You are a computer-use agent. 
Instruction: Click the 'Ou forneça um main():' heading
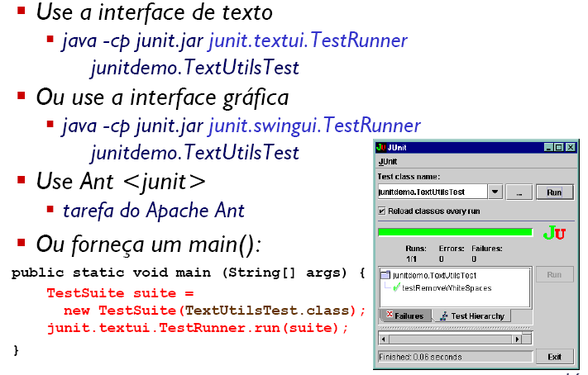149,244
